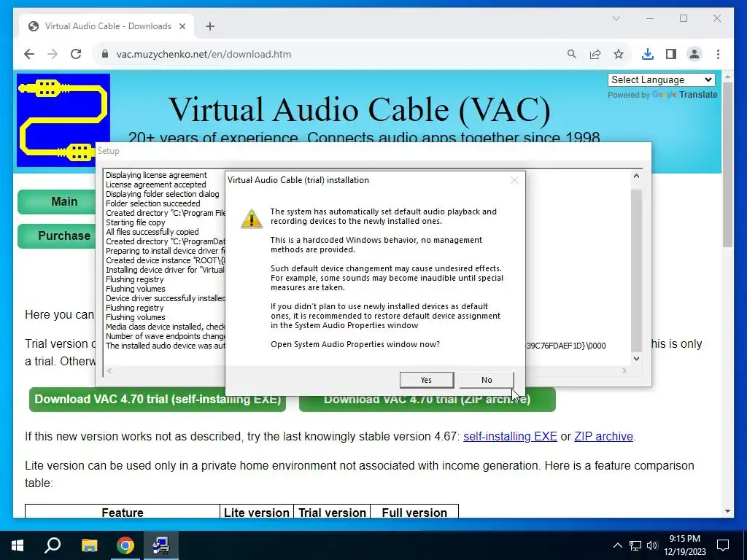
Task: Open Windows notification center
Action: click(723, 545)
